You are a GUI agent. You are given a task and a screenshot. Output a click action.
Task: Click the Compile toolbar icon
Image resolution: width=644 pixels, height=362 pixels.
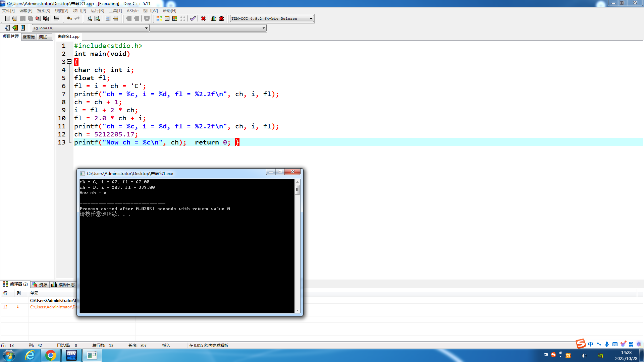point(159,18)
